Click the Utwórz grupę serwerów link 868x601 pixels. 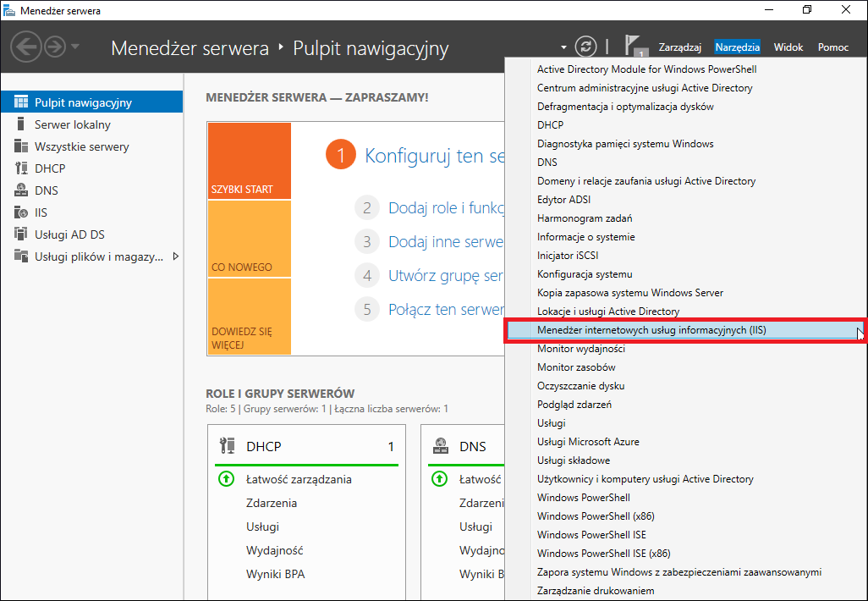click(x=446, y=275)
